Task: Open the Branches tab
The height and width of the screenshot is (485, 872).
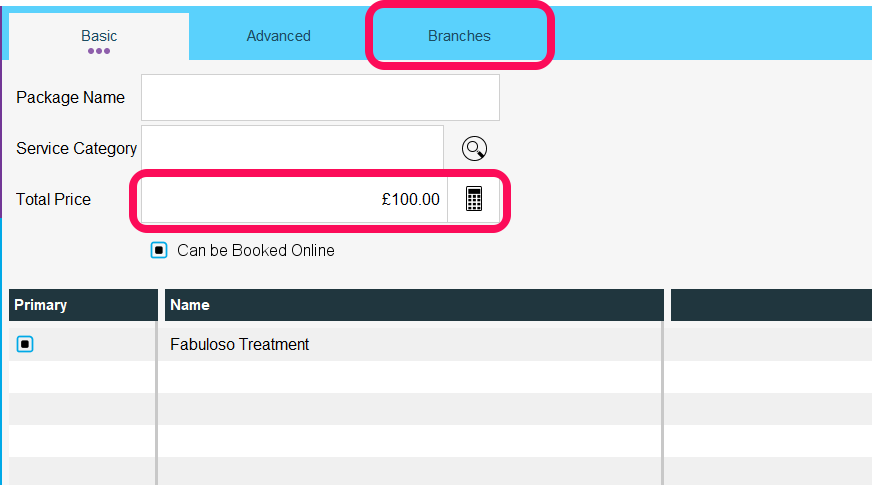Action: 459,36
